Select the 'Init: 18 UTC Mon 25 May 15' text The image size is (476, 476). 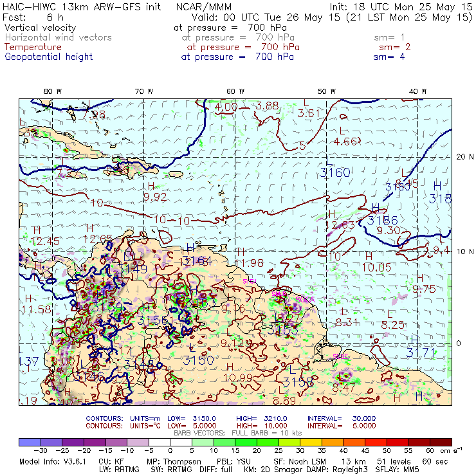point(401,7)
